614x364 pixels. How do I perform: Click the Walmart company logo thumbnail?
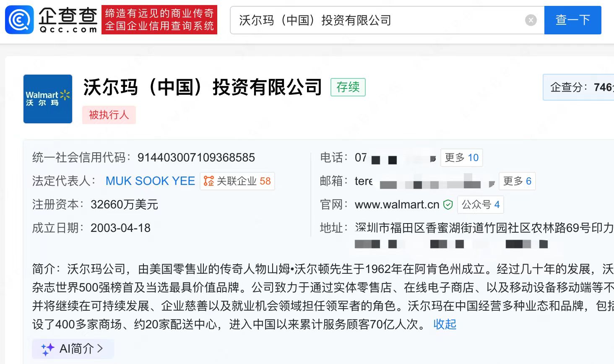(48, 99)
